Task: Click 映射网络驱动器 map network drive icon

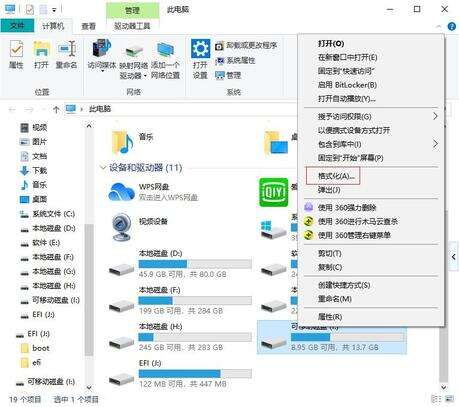Action: [x=133, y=52]
